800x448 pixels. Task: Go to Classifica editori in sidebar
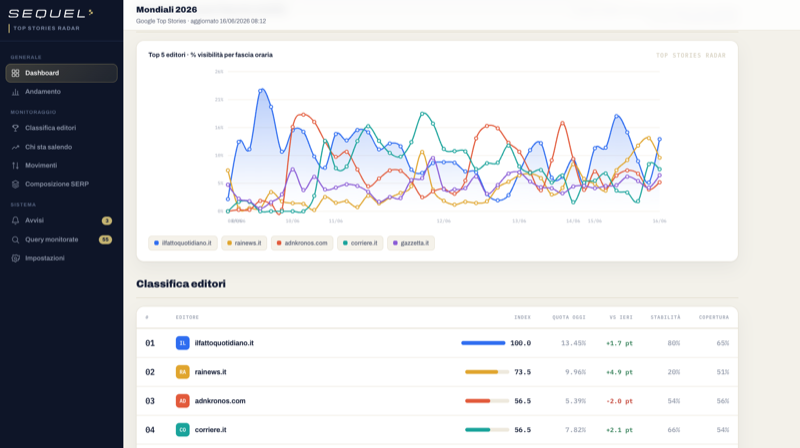point(61,128)
